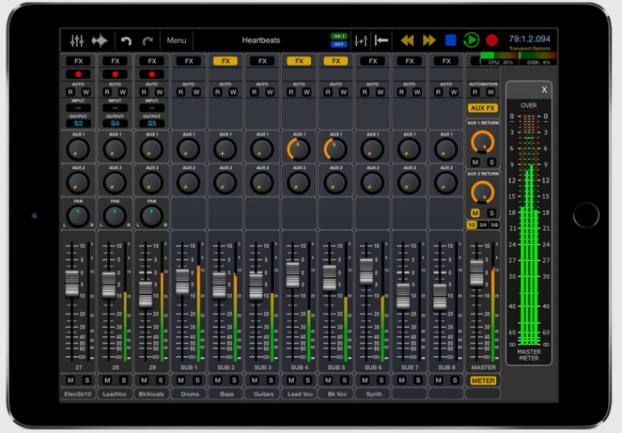Select the 3/4 output pair tab

(x=483, y=225)
